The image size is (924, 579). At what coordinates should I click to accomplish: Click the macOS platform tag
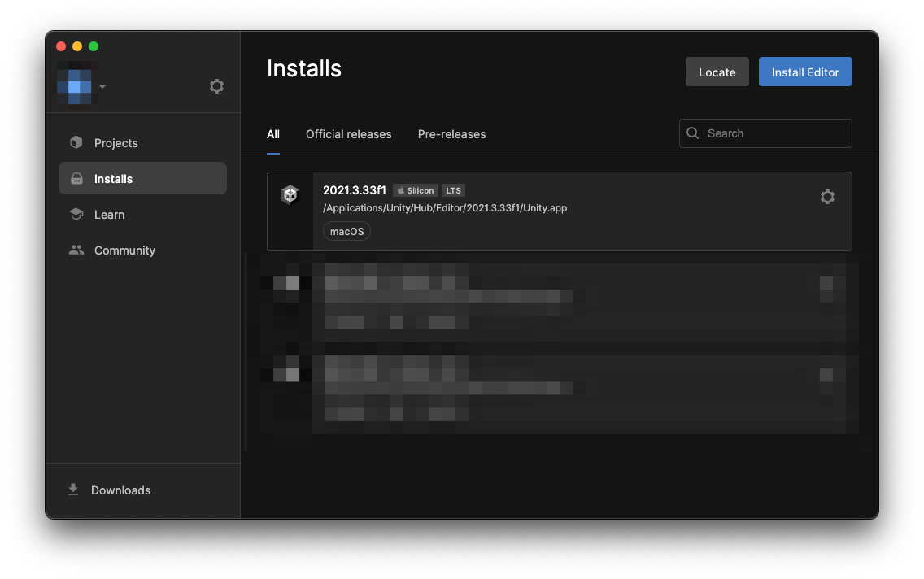tap(346, 232)
